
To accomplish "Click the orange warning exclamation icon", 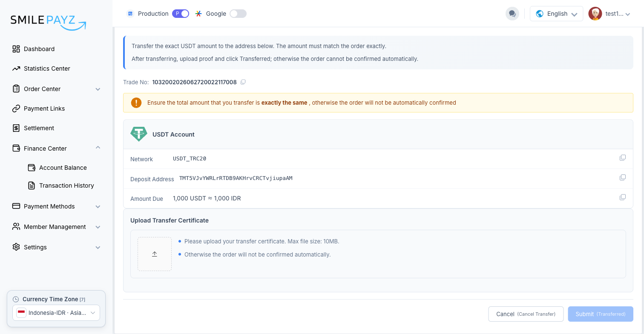I will click(x=136, y=103).
